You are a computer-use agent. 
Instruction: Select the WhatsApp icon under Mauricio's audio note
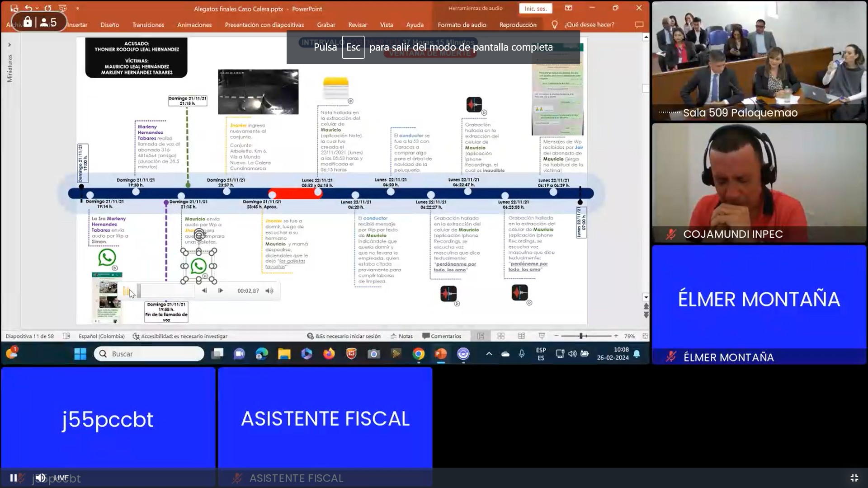198,266
